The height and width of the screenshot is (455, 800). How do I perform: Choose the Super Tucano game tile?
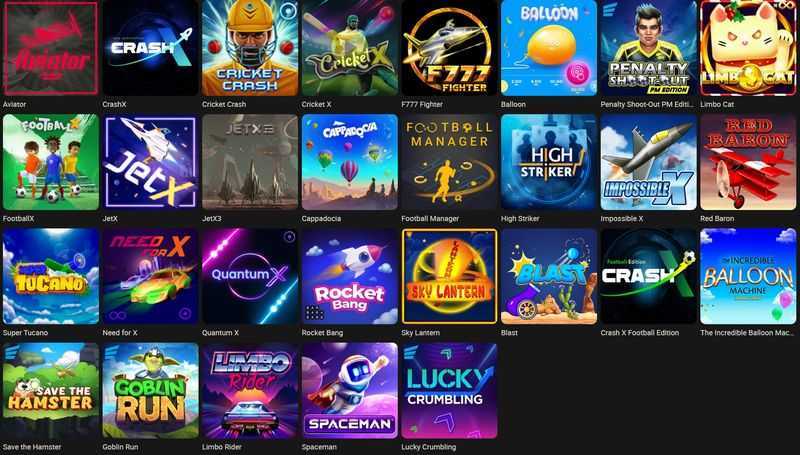pyautogui.click(x=51, y=276)
